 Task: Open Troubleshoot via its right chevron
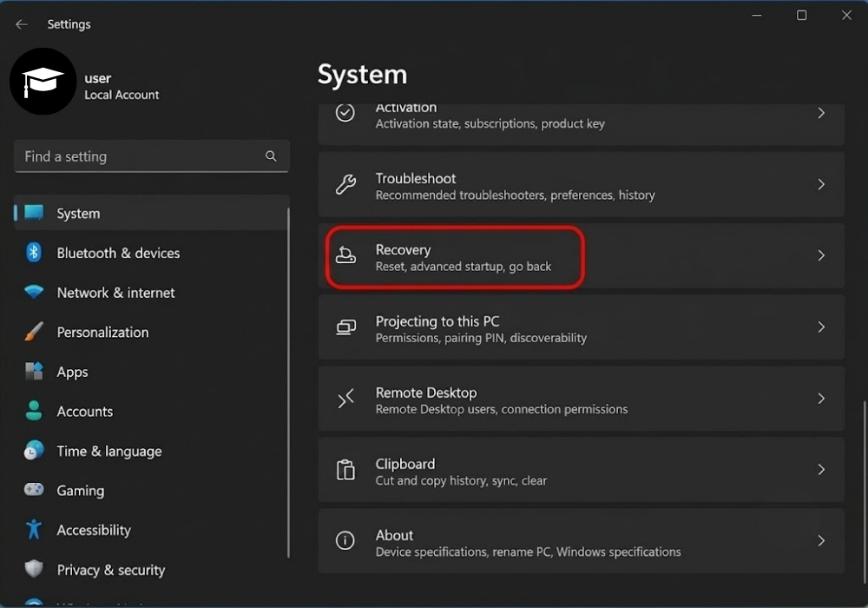[x=821, y=184]
